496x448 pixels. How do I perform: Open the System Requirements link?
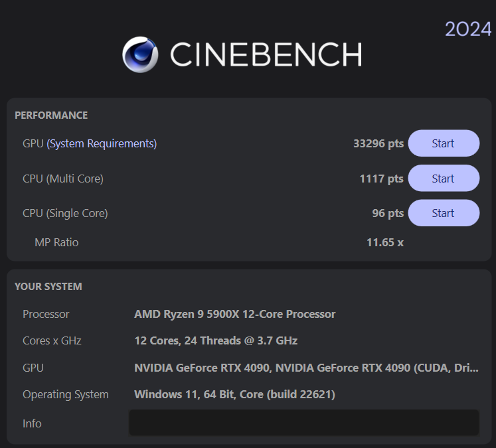tap(102, 143)
